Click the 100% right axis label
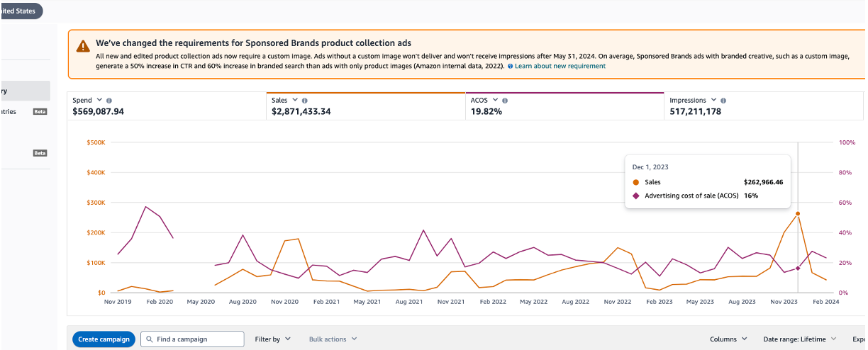 [x=847, y=142]
